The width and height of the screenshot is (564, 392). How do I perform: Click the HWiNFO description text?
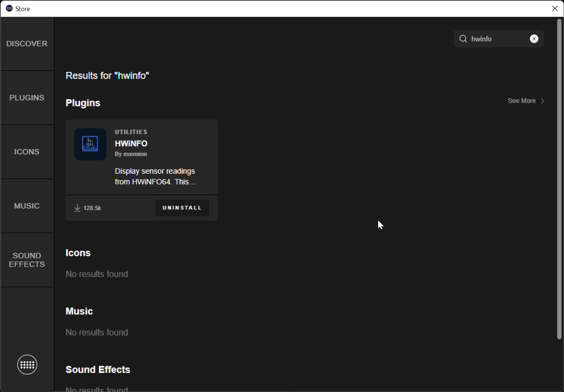point(155,176)
